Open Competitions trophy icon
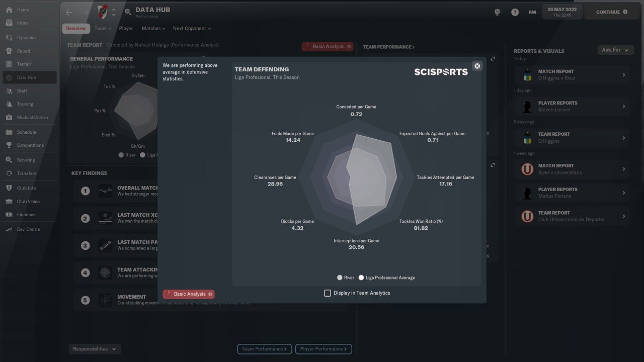 [9, 145]
